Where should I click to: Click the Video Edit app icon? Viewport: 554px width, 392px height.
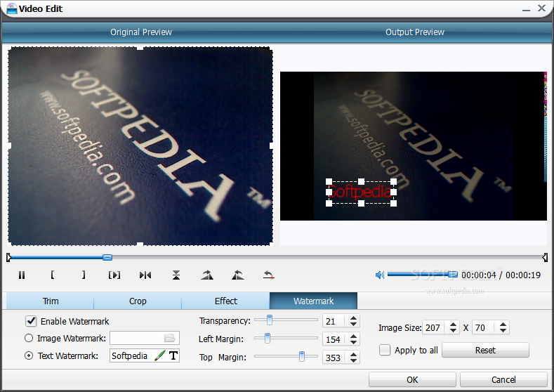(11, 8)
